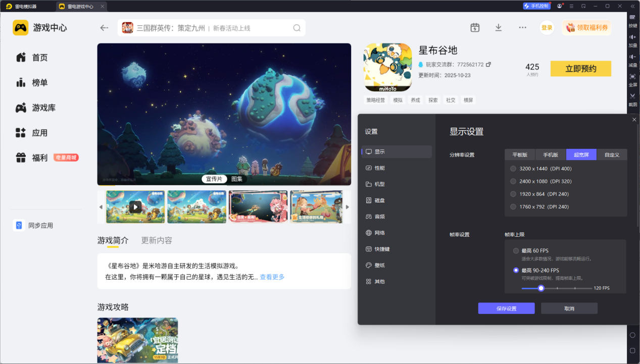Show previous thumbnails with left arrow
Viewport: 640px width, 364px height.
point(101,207)
